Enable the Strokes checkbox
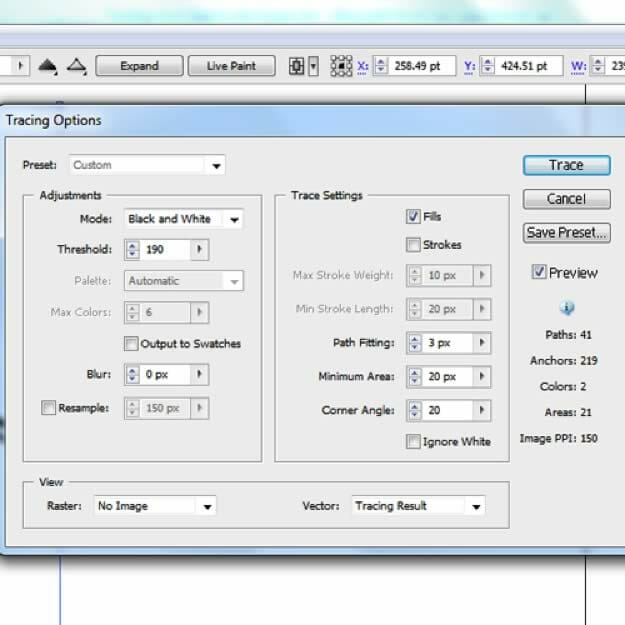 (413, 245)
